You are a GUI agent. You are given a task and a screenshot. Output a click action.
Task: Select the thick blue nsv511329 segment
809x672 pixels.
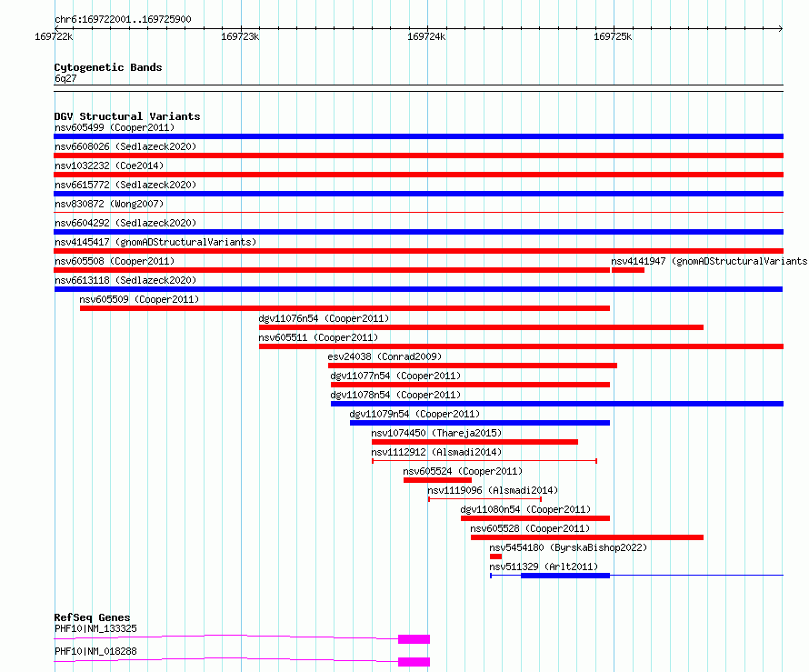click(565, 576)
